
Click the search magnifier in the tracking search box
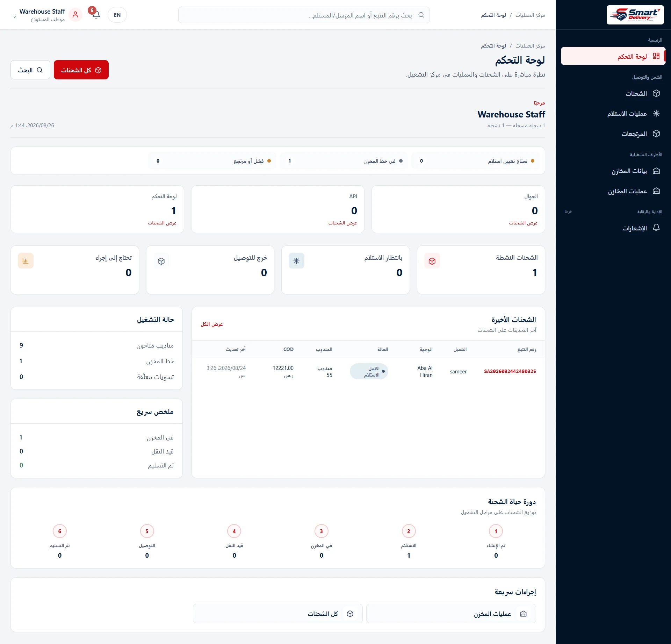(x=421, y=15)
